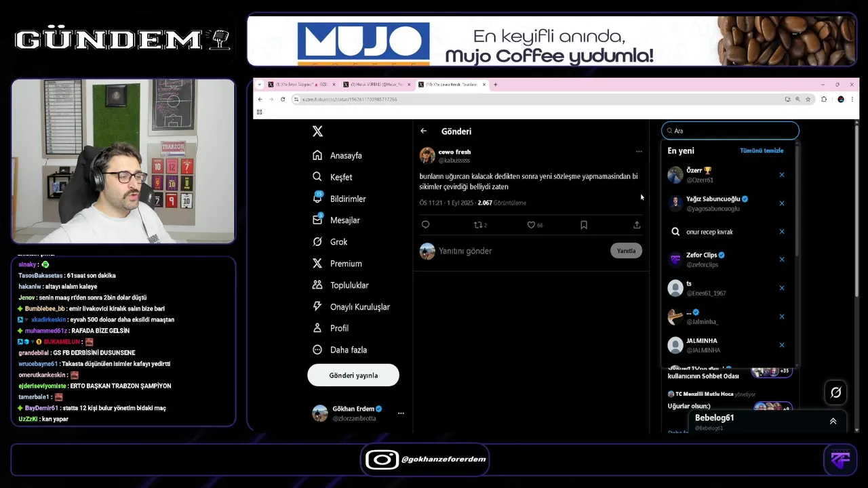Open the post's three-dot more menu
This screenshot has height=488, width=868.
point(639,152)
